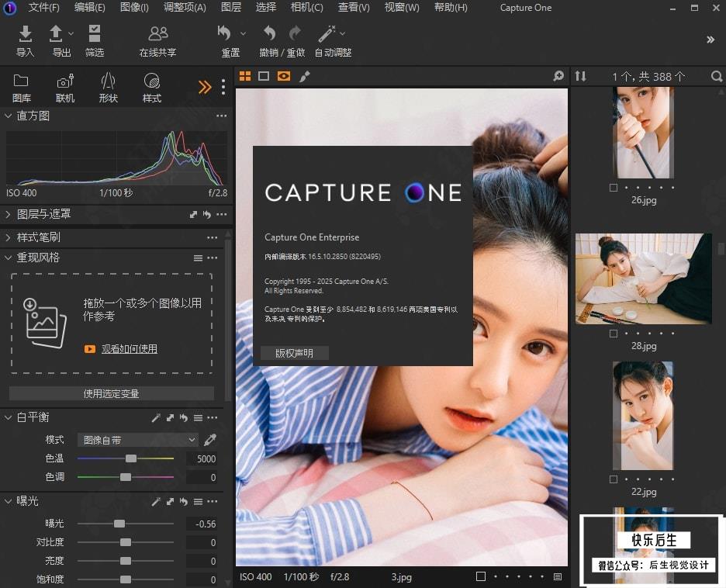Click the watch how to use (观看如何使用) link
Screen dimensions: 726x588
click(x=130, y=348)
